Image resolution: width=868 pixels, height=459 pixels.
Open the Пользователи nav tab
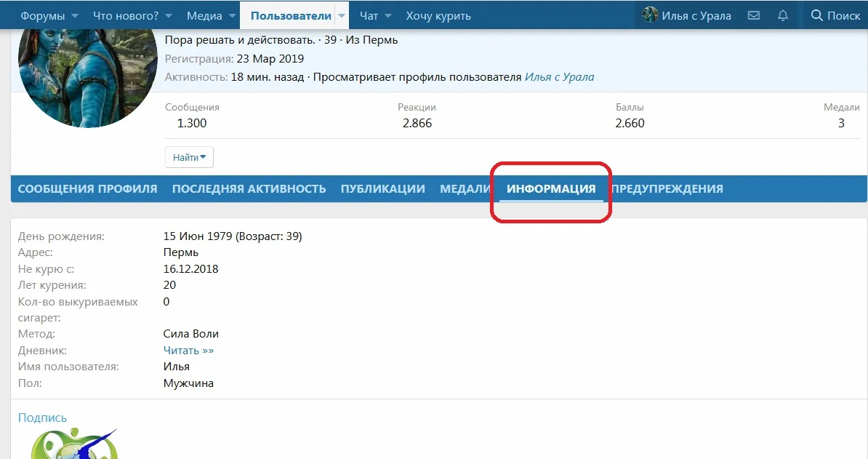[x=291, y=15]
